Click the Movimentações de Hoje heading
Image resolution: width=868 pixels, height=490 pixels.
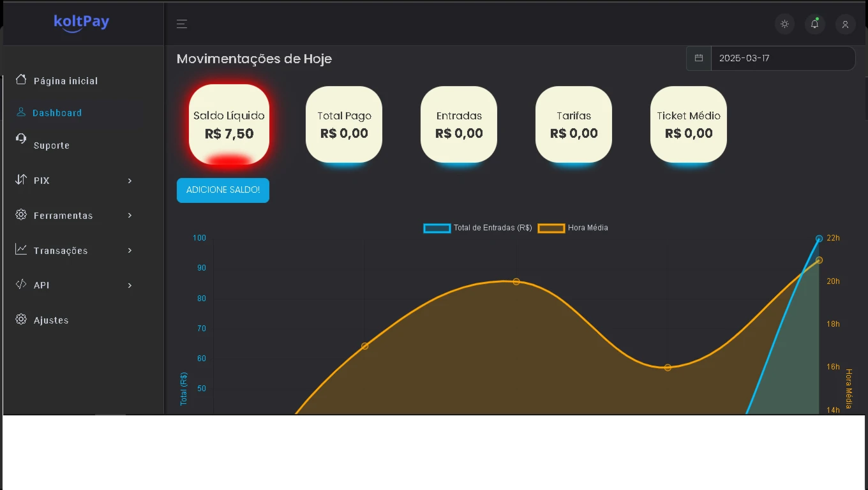pos(254,59)
